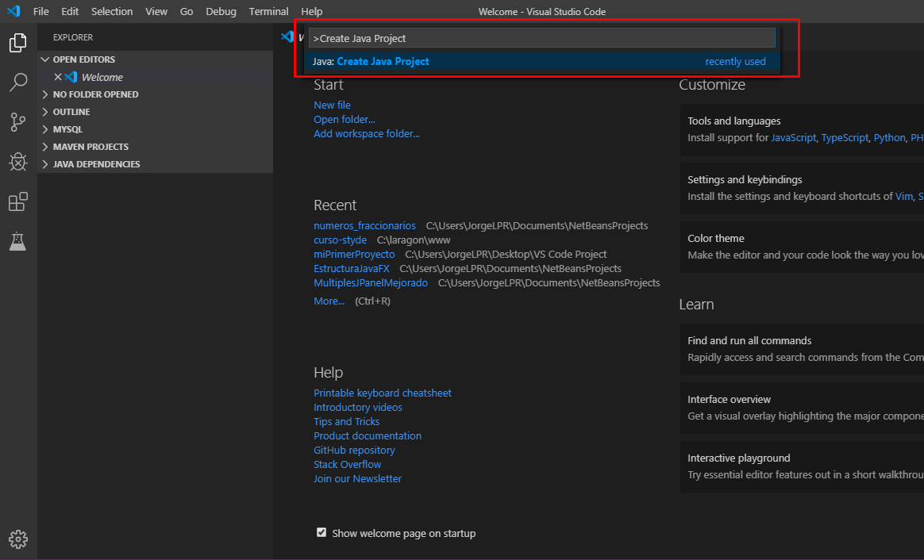924x560 pixels.
Task: Click the VS Code logo in title bar
Action: click(x=13, y=11)
